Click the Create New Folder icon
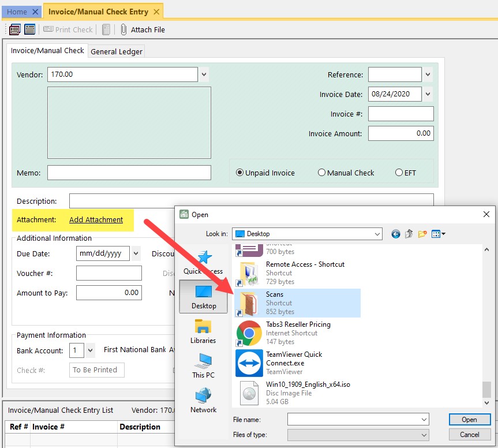The width and height of the screenshot is (498, 448). [x=423, y=233]
